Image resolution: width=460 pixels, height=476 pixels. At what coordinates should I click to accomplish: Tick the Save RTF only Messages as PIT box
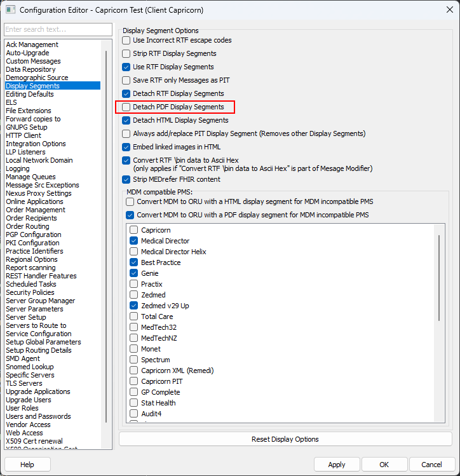pyautogui.click(x=126, y=80)
